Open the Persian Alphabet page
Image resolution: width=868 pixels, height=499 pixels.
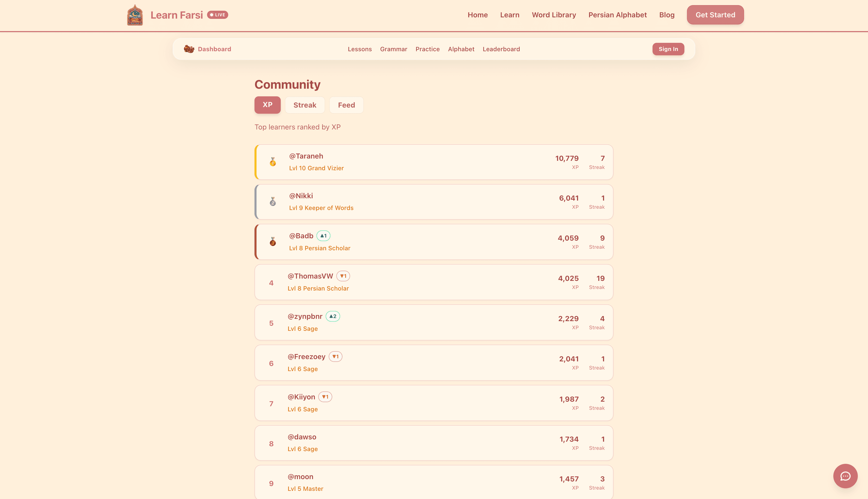(617, 15)
